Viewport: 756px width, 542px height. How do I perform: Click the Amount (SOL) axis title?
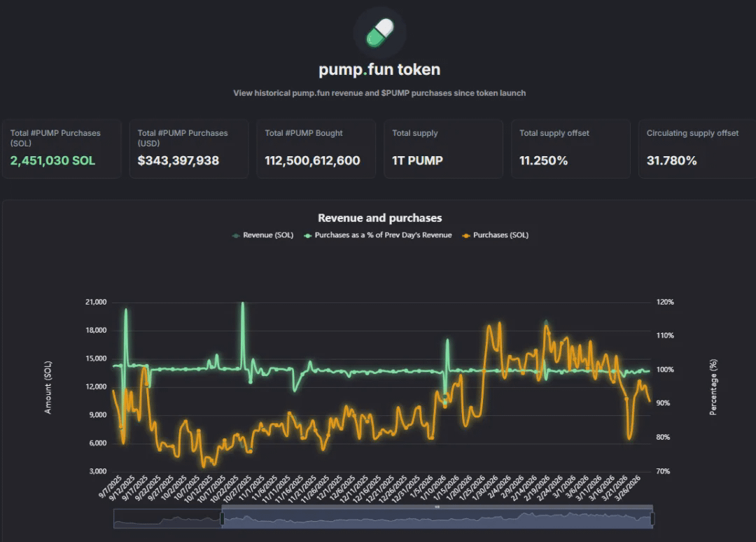[48, 387]
